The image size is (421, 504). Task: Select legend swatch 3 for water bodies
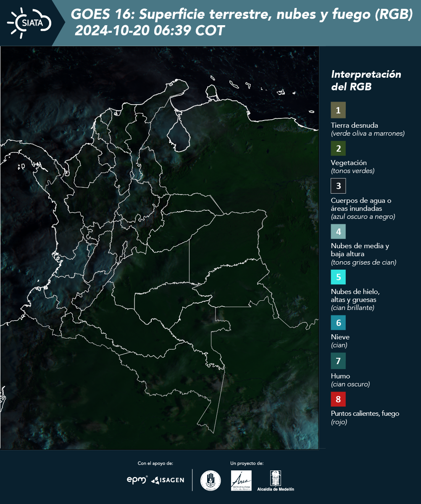[338, 185]
